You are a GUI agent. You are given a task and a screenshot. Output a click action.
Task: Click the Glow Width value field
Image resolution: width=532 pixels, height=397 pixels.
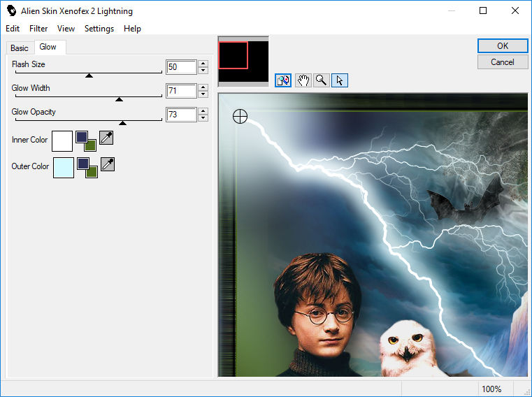[181, 91]
